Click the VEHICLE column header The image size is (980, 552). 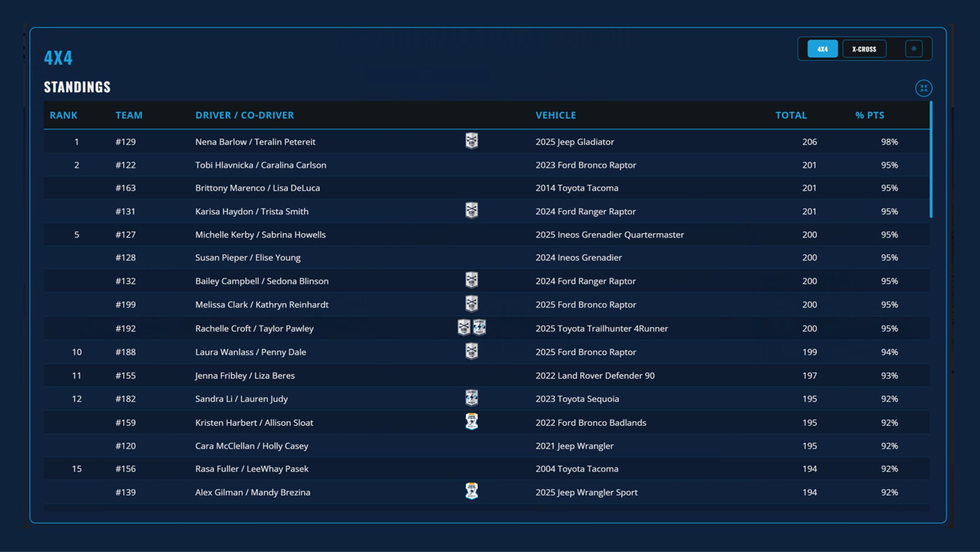click(555, 115)
